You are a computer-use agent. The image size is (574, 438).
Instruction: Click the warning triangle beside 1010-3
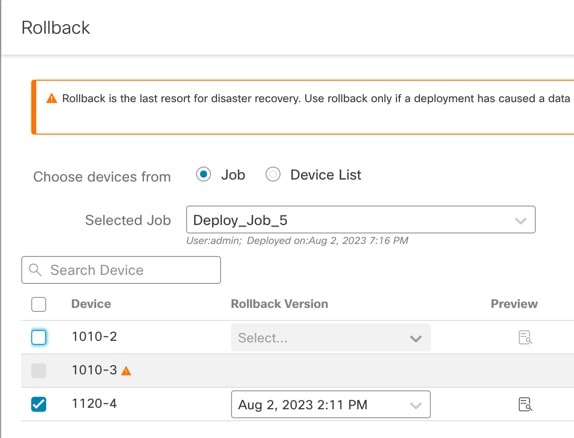(x=126, y=371)
